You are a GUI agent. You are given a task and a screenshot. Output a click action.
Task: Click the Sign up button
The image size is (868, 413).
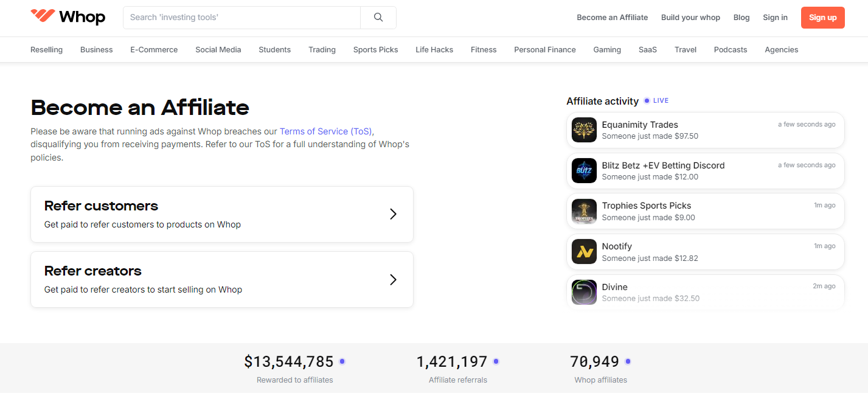pyautogui.click(x=822, y=18)
